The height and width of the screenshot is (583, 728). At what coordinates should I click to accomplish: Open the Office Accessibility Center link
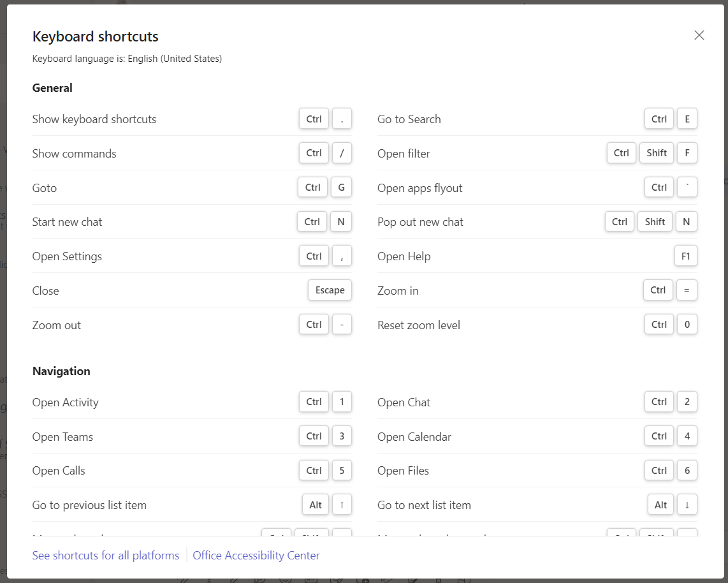click(x=256, y=556)
